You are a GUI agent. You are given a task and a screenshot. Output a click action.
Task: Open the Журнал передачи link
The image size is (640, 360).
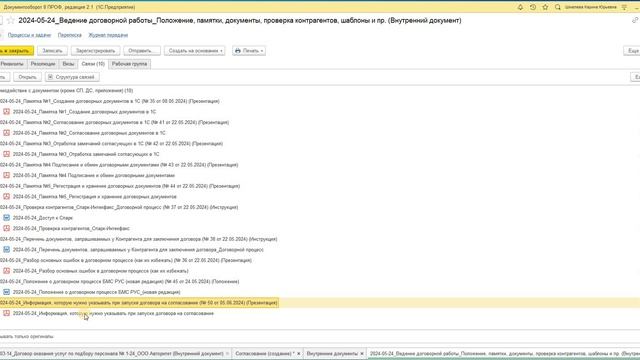point(108,35)
